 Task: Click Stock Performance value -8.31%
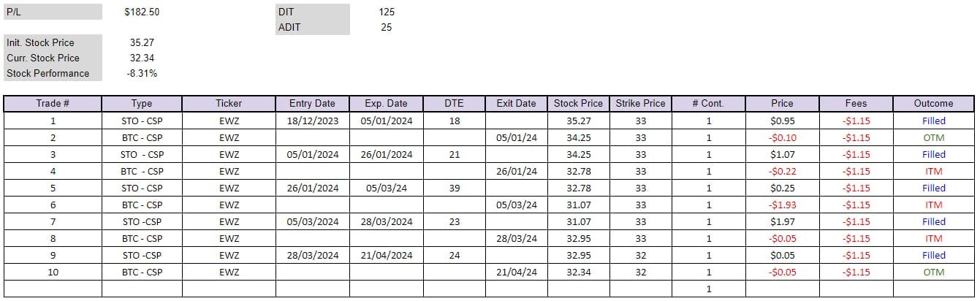tap(142, 73)
